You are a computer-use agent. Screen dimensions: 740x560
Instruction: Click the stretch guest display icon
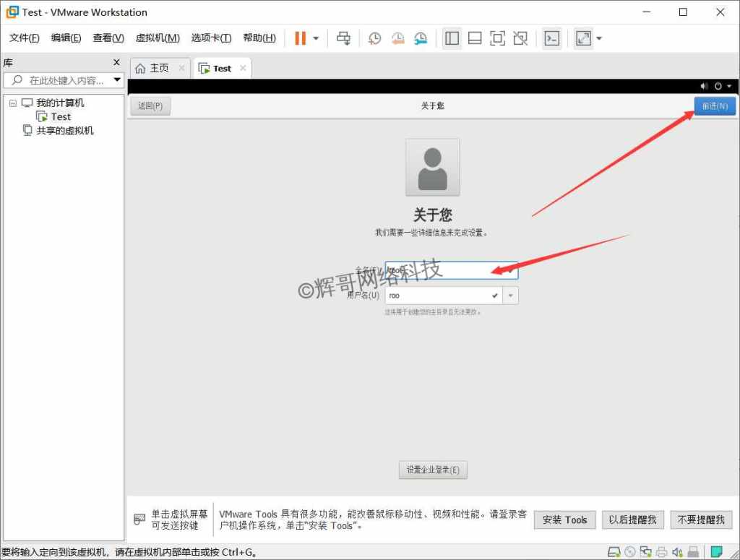[583, 38]
